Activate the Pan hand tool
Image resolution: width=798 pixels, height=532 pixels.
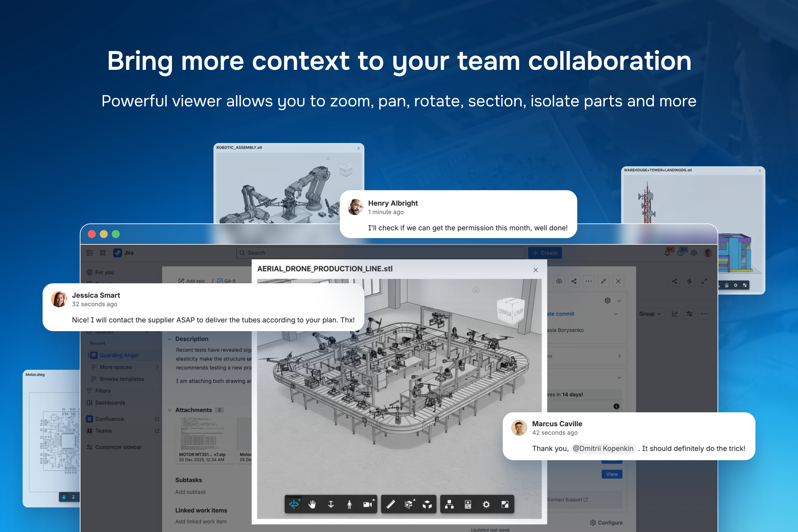tap(312, 504)
